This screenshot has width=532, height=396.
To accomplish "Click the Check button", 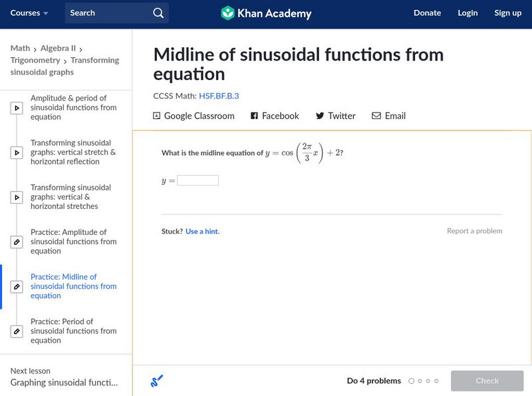I will [x=487, y=381].
